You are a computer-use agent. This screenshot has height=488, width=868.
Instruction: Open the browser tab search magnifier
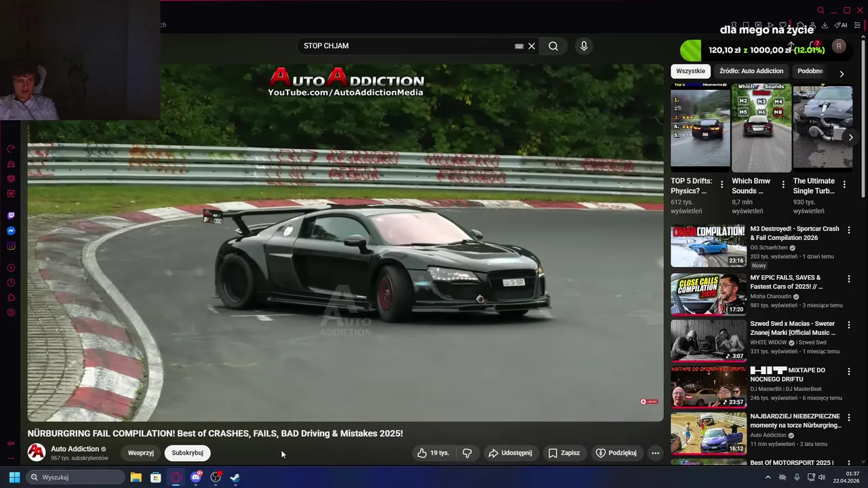[821, 10]
